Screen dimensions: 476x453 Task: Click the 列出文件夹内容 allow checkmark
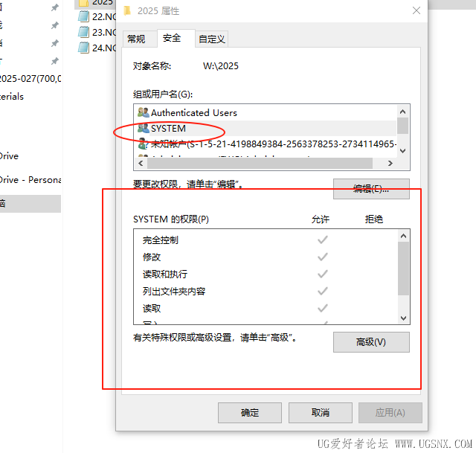coord(323,291)
